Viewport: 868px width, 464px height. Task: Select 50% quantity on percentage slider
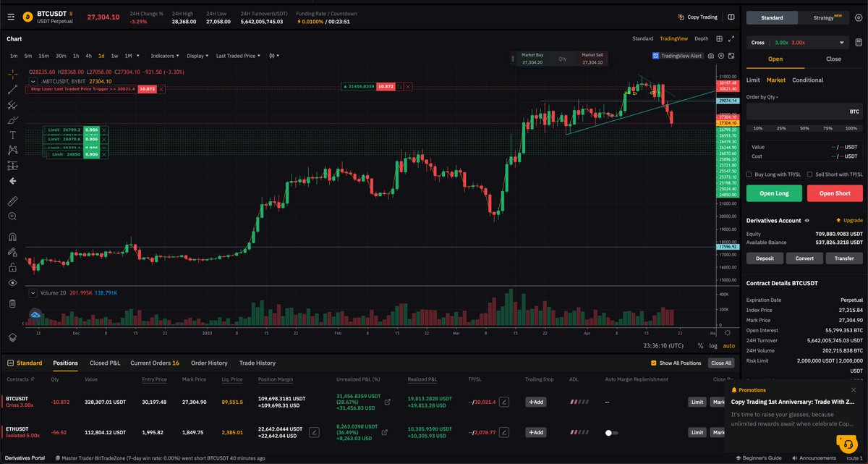tap(804, 128)
